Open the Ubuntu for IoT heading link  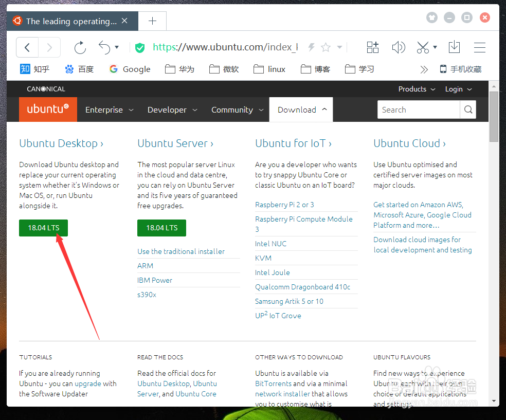coord(293,143)
